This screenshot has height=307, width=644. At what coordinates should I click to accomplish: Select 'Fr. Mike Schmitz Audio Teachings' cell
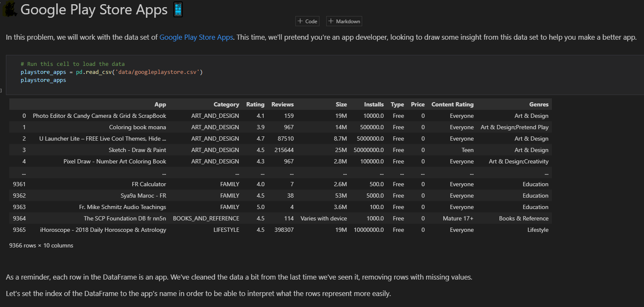(123, 207)
